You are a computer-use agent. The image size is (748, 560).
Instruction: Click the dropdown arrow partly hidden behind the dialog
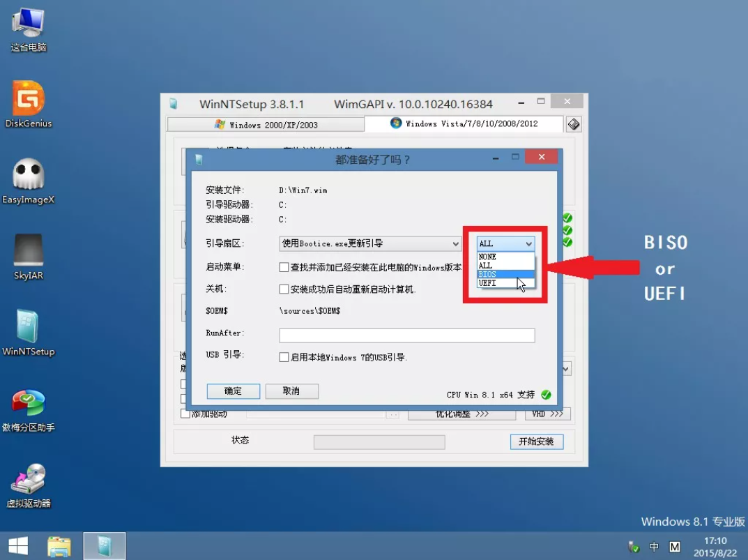click(x=566, y=369)
